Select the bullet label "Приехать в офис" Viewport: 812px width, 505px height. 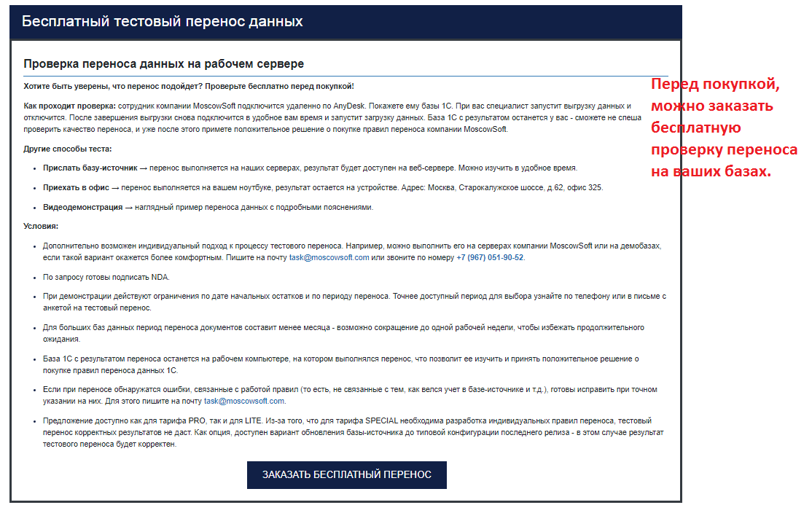[x=76, y=187]
